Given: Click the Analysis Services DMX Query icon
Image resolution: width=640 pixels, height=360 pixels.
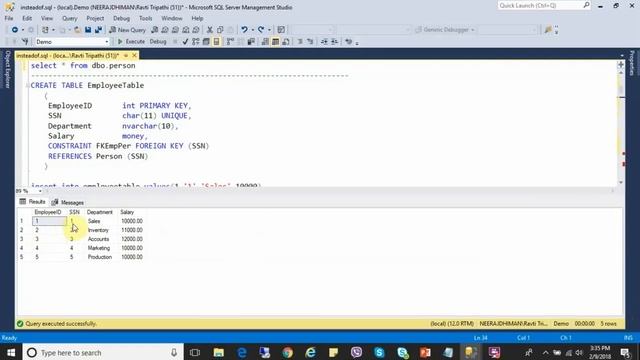Looking at the screenshot, I should pyautogui.click(x=175, y=30).
